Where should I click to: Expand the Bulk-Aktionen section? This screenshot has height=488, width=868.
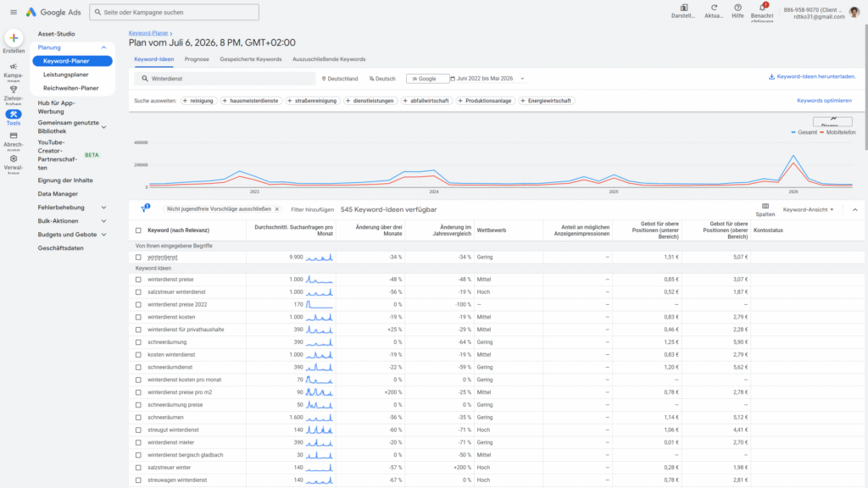[103, 221]
